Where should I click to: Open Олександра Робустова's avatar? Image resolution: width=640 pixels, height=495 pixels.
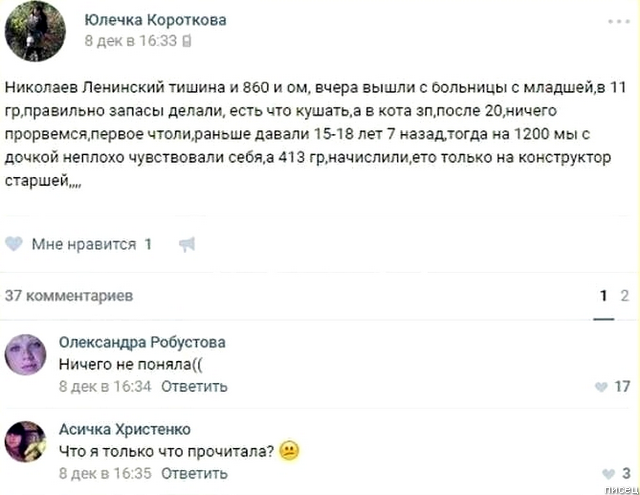click(25, 356)
